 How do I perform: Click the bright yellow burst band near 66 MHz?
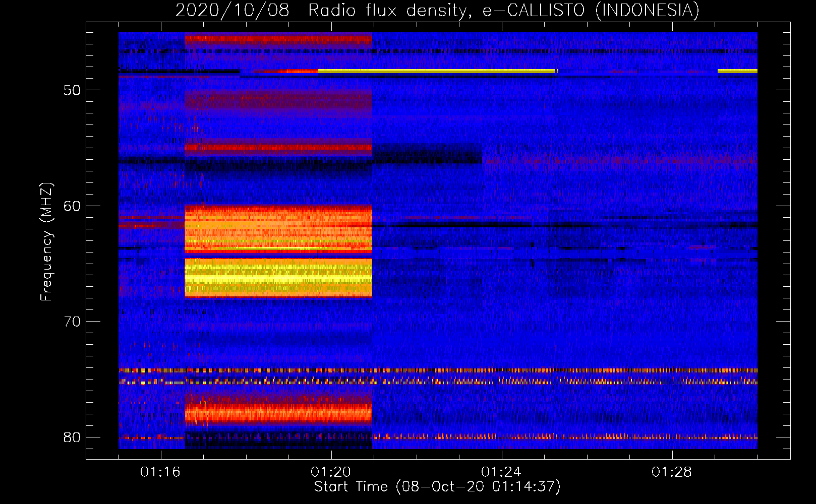pyautogui.click(x=278, y=278)
